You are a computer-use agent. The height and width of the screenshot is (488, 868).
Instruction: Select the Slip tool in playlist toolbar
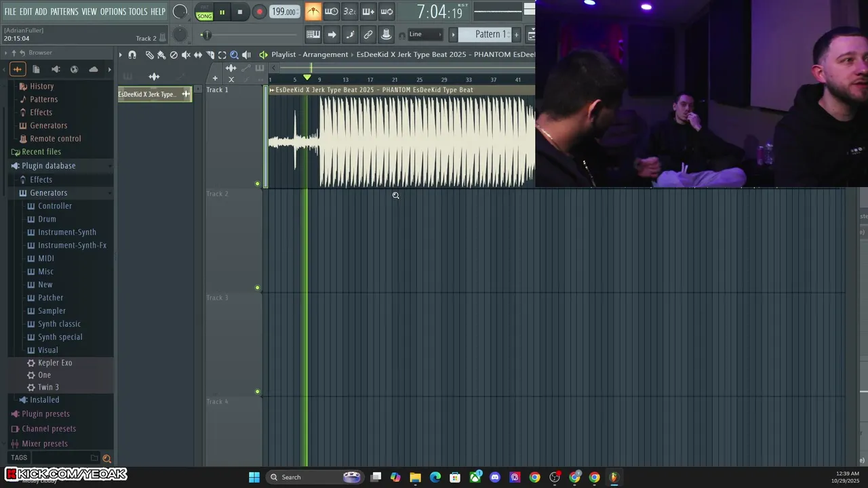pyautogui.click(x=198, y=55)
